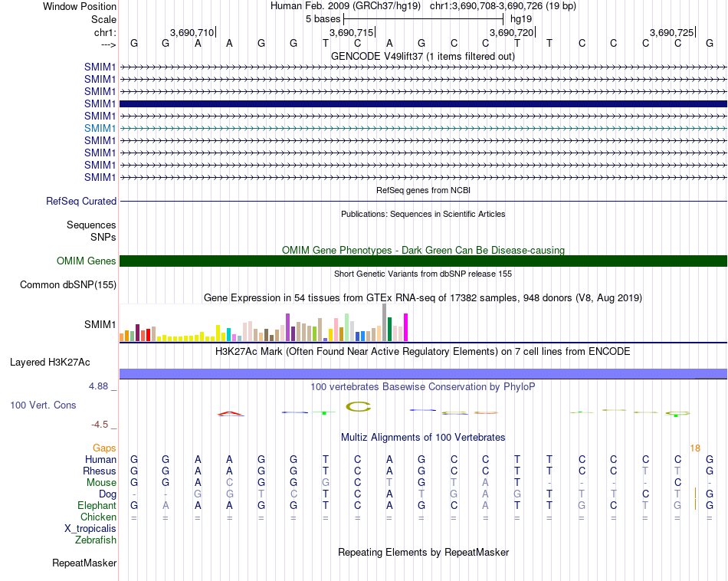Click the -4.5 PhyloP lower scale value
The height and width of the screenshot is (581, 728).
(x=100, y=425)
